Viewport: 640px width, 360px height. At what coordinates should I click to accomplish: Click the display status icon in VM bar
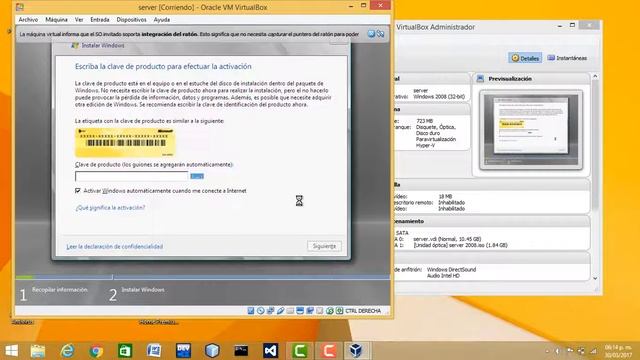[x=300, y=311]
